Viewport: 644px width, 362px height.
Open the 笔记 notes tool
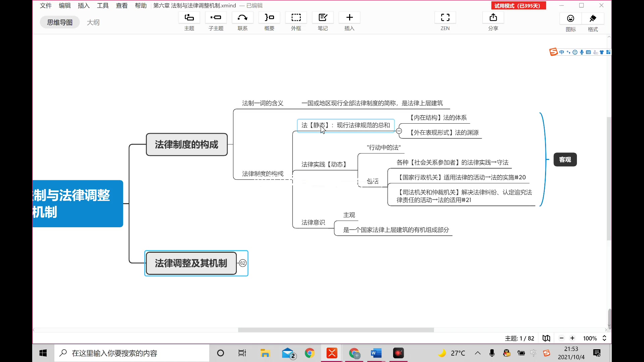pos(323,21)
